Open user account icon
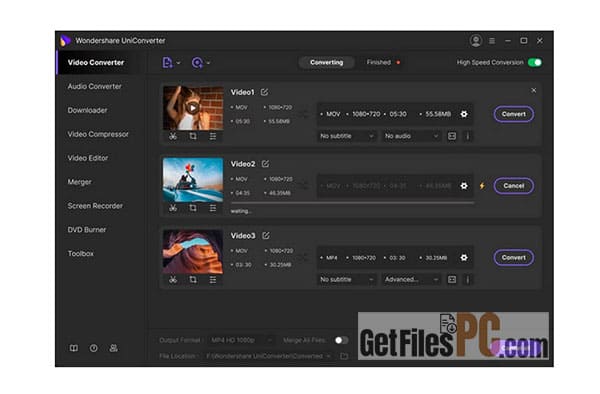Screen dimensions: 600x394 (x=476, y=41)
